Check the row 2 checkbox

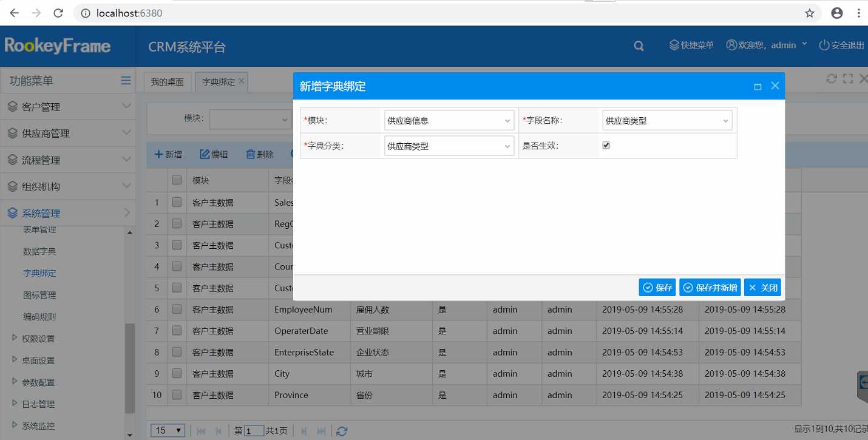click(177, 223)
